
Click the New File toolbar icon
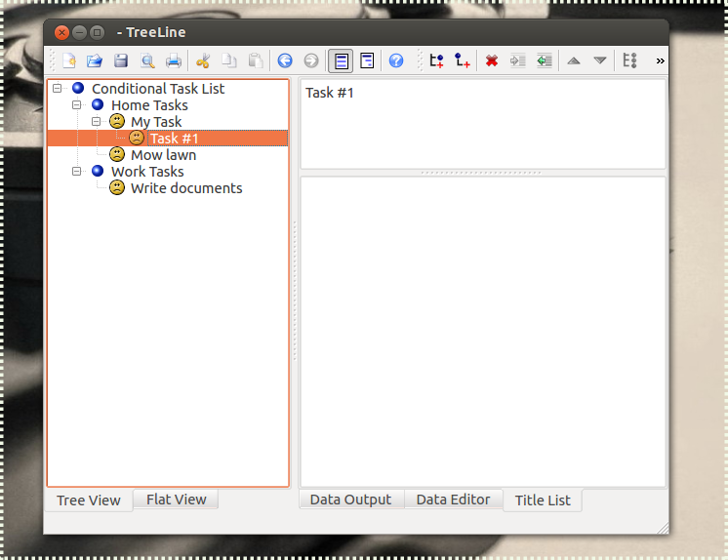click(x=69, y=60)
